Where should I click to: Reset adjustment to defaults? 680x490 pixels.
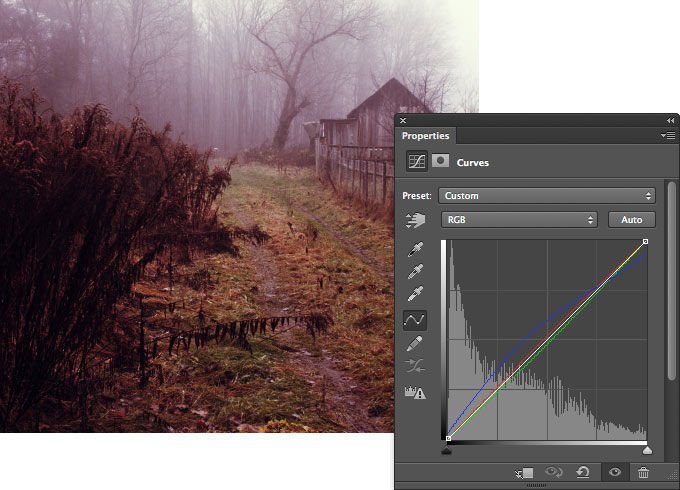pos(583,472)
